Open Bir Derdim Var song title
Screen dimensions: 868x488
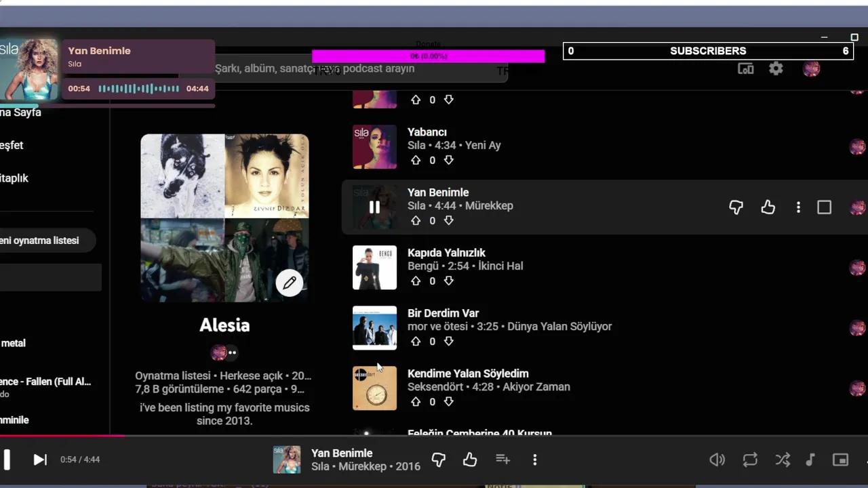coord(443,313)
